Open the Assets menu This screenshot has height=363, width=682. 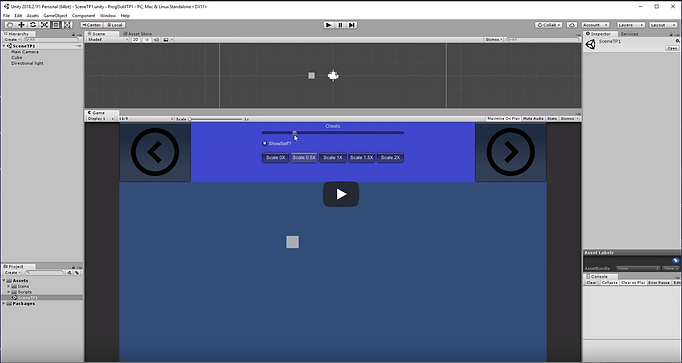point(33,15)
